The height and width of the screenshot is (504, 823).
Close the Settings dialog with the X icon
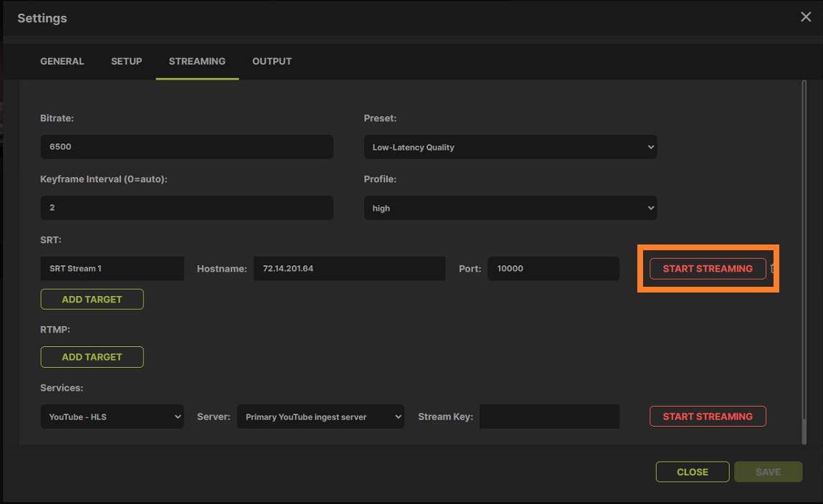click(806, 16)
